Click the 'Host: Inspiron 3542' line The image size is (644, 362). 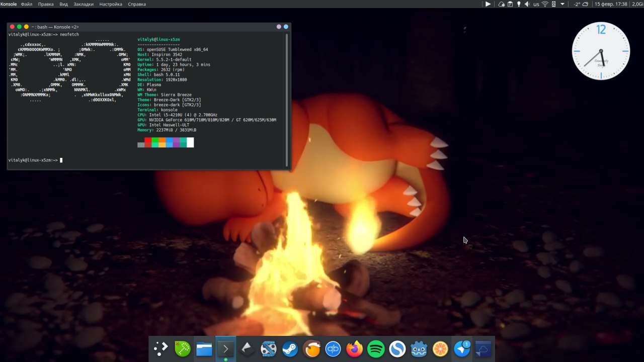coord(159,54)
